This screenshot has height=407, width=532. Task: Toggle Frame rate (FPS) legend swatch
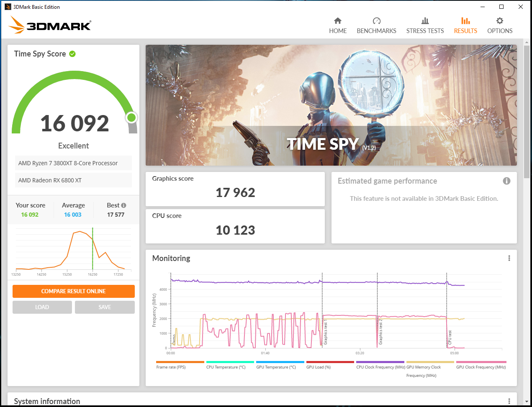tap(180, 362)
